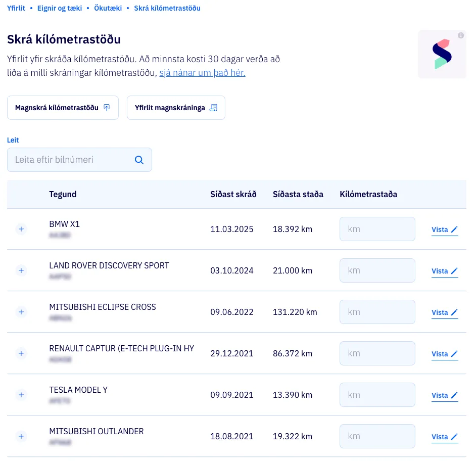
Task: Click the MITSUBISHI OUTLANDER vehicle name
Action: tap(96, 431)
